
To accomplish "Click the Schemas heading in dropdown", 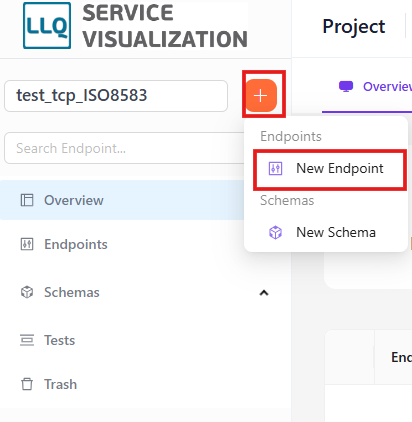I will (x=287, y=201).
